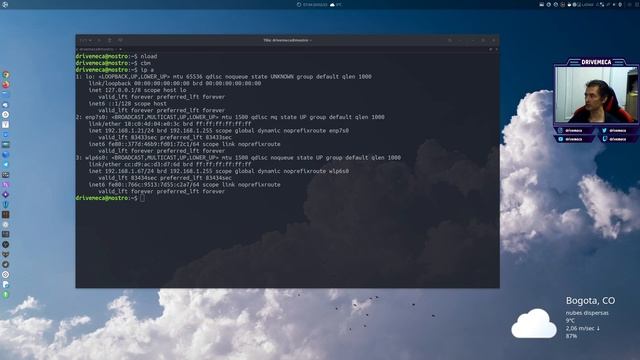The width and height of the screenshot is (640, 360).
Task: Click the 'inet6 fe80::377d' link address line
Action: point(184,144)
